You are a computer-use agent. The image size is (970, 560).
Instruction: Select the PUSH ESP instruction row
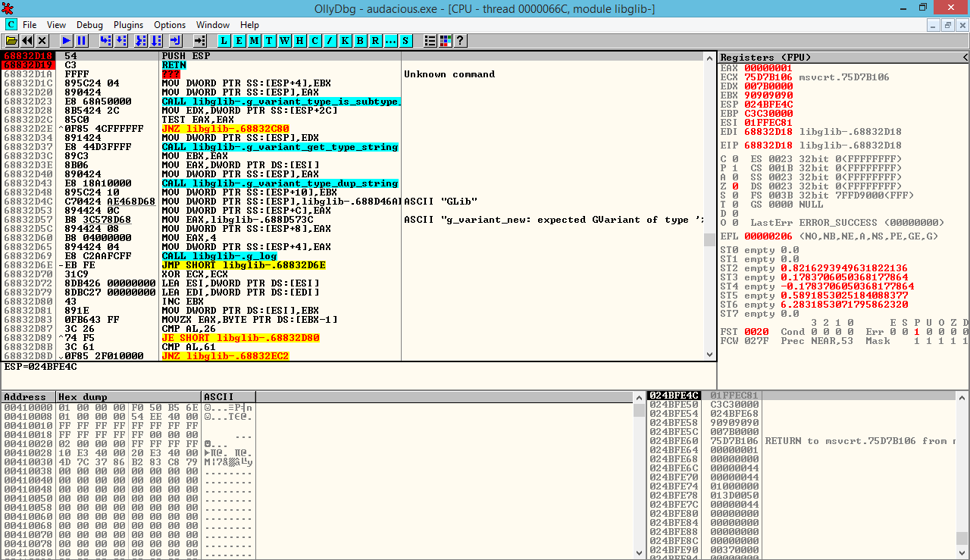coord(352,56)
